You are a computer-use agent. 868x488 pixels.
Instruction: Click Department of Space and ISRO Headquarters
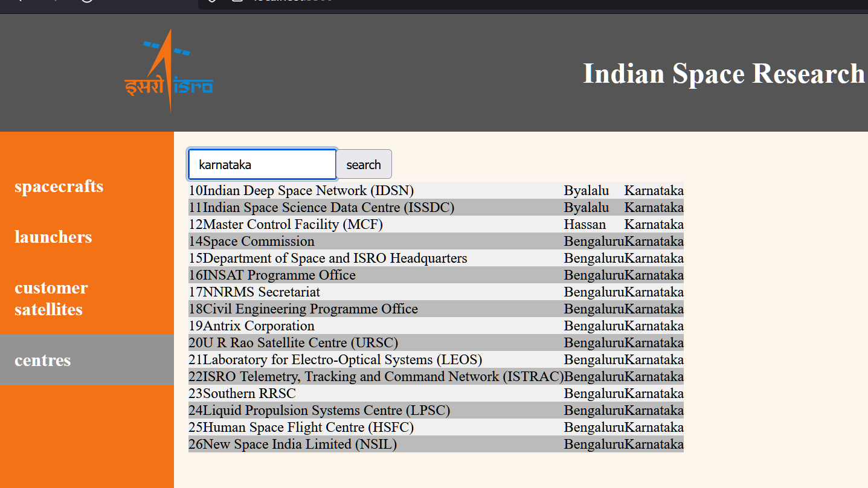pos(335,258)
